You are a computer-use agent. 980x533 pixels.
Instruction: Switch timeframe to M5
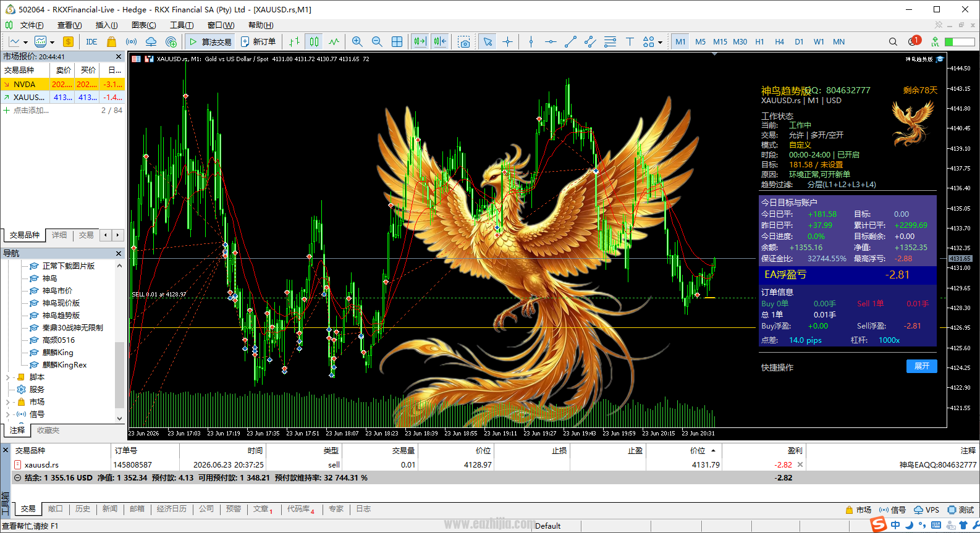(700, 42)
